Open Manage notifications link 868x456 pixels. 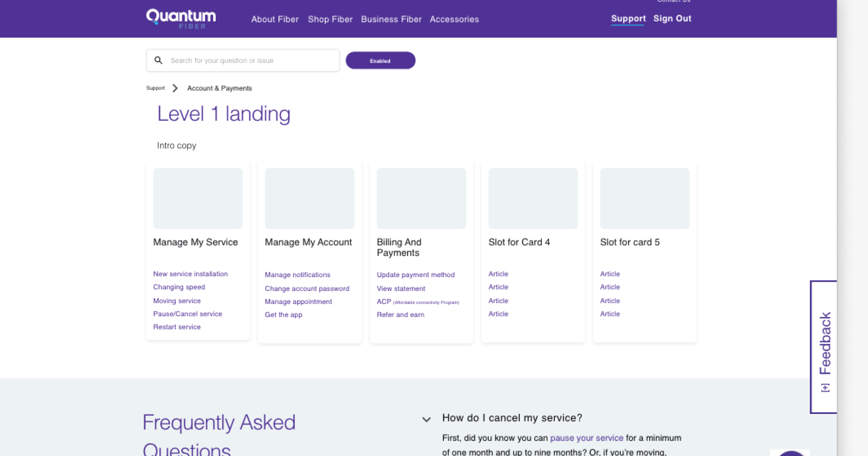[298, 274]
